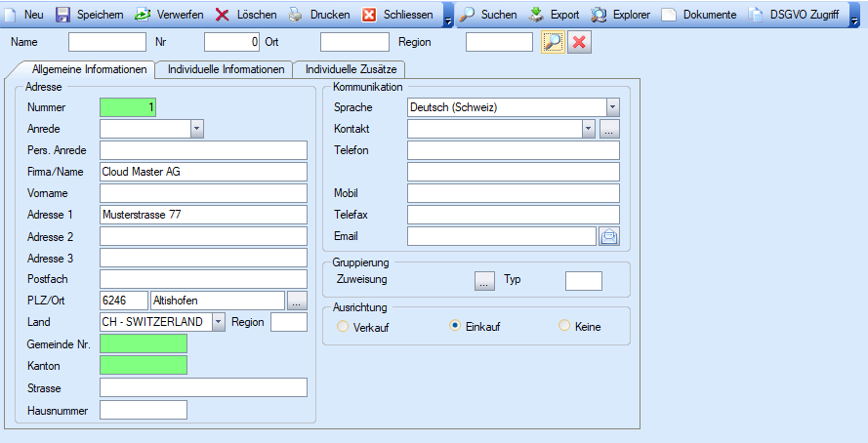Click the email envelope icon next to Email
Image resolution: width=868 pixels, height=443 pixels.
click(x=609, y=235)
